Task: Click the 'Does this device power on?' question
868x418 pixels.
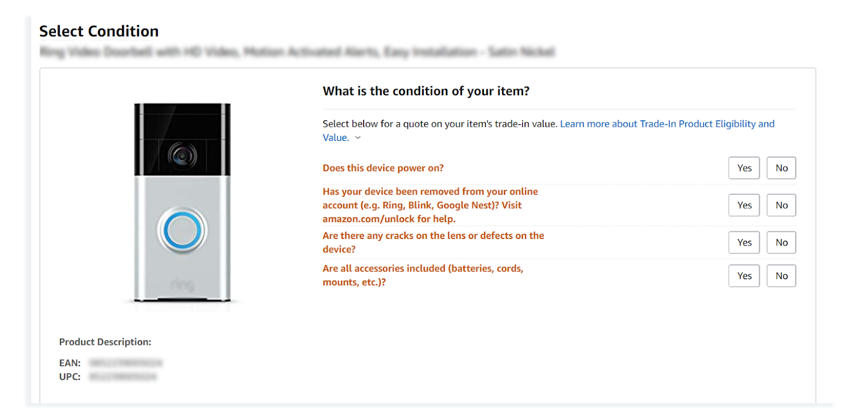Action: [383, 168]
